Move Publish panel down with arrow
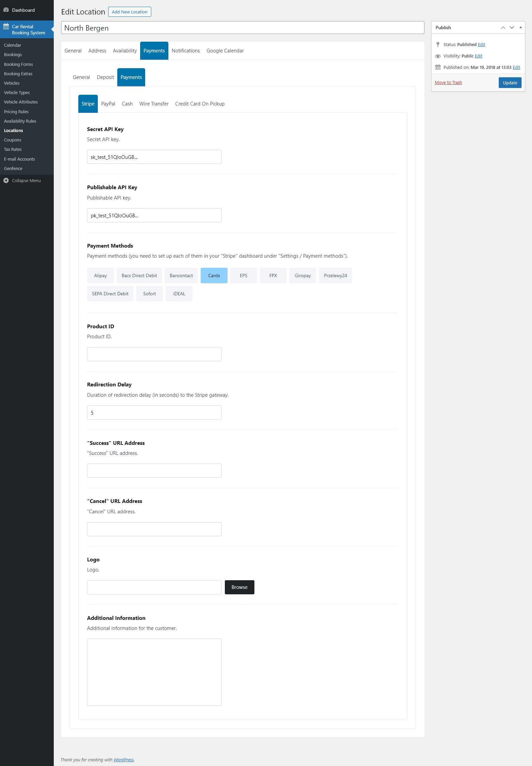The image size is (532, 766). (x=511, y=28)
